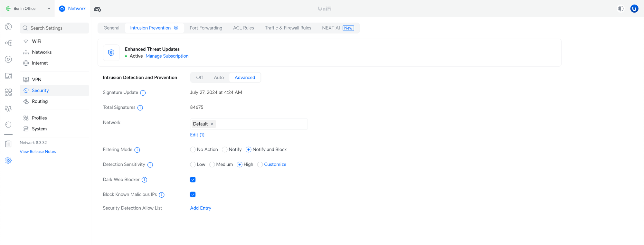Disable Block Known Malicious IPs checkbox
Image resolution: width=644 pixels, height=245 pixels.
(x=193, y=194)
